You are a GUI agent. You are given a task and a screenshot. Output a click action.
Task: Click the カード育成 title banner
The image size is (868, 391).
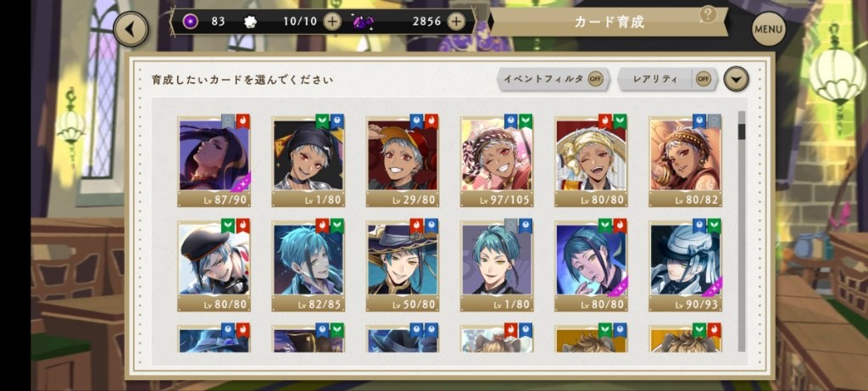point(609,22)
